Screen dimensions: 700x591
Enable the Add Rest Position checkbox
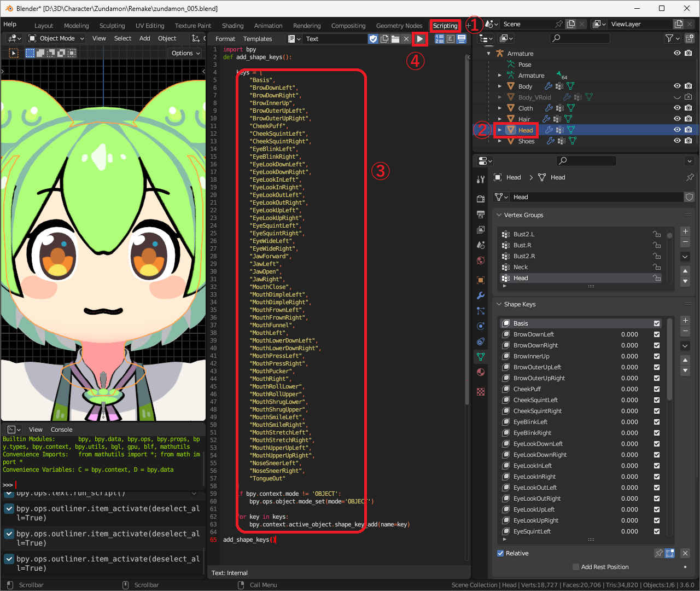575,567
